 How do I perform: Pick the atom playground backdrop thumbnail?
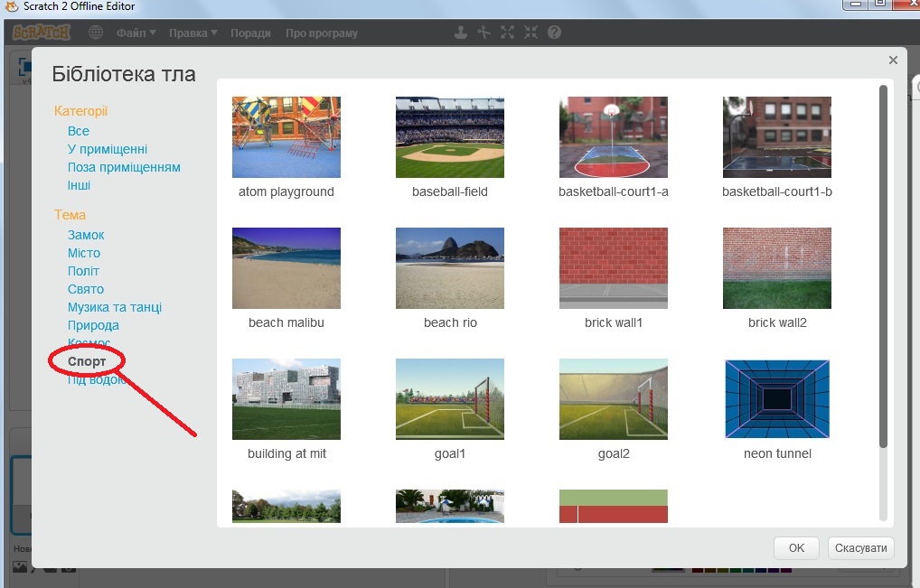coord(286,137)
